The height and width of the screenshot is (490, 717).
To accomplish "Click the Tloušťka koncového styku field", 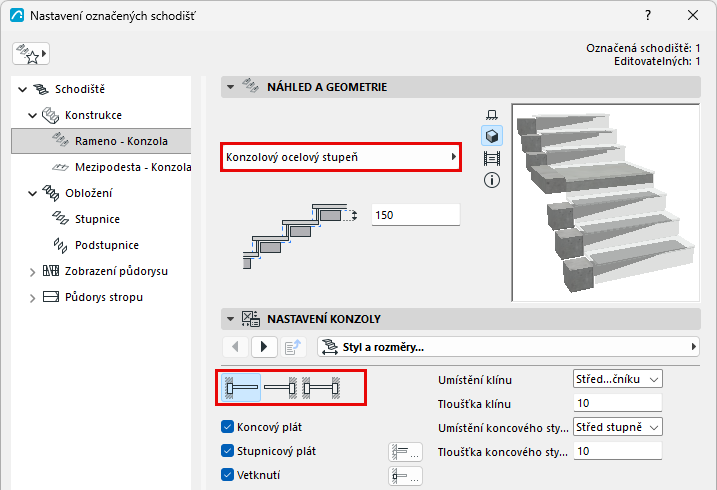I will click(617, 451).
